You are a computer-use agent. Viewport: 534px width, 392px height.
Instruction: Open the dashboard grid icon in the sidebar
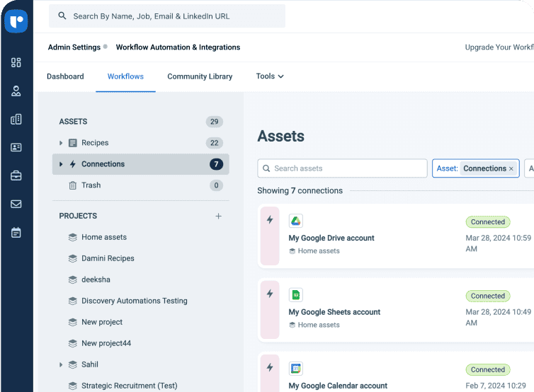tap(16, 62)
